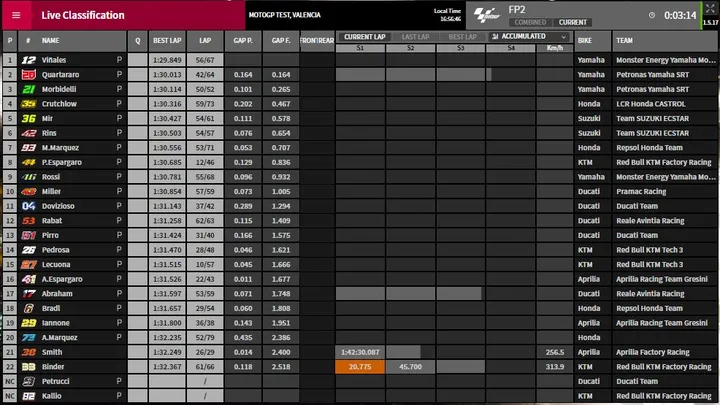Click Rabat number 53 badge

tap(28, 221)
